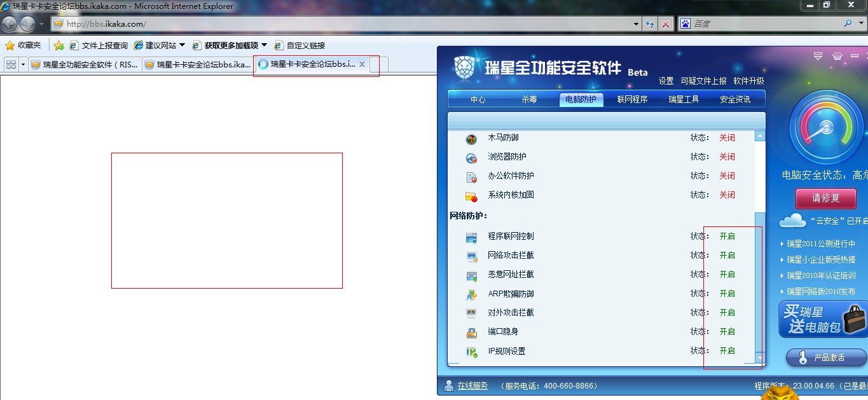This screenshot has height=400, width=868.
Task: Click the IE Forward arrow button
Action: pyautogui.click(x=27, y=24)
